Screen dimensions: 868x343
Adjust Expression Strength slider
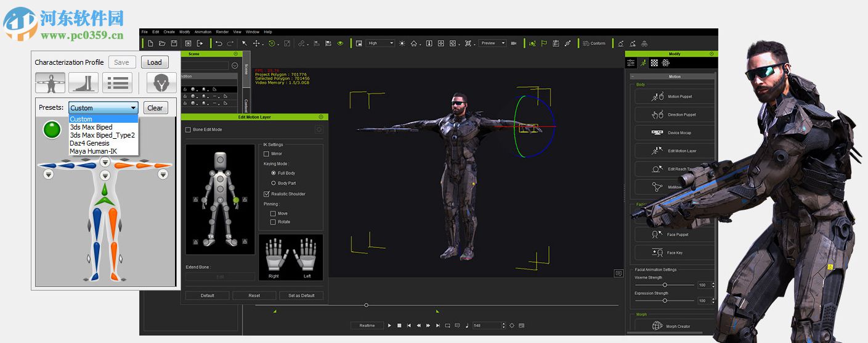pos(665,300)
